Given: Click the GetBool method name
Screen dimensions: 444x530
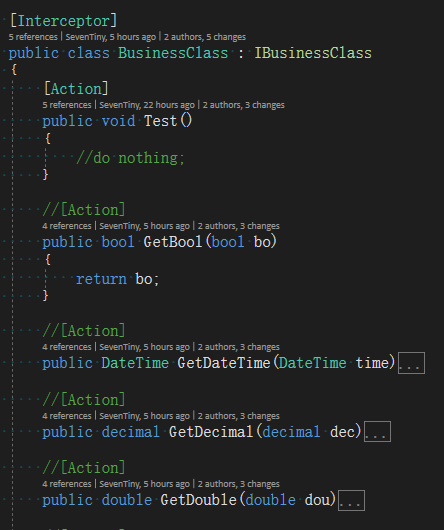Looking at the screenshot, I should tap(173, 242).
